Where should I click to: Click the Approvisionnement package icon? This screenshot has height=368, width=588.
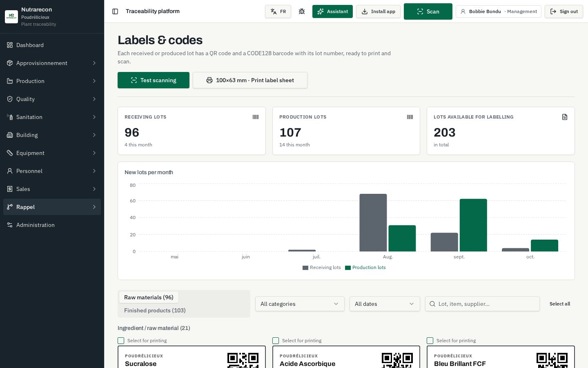click(10, 63)
